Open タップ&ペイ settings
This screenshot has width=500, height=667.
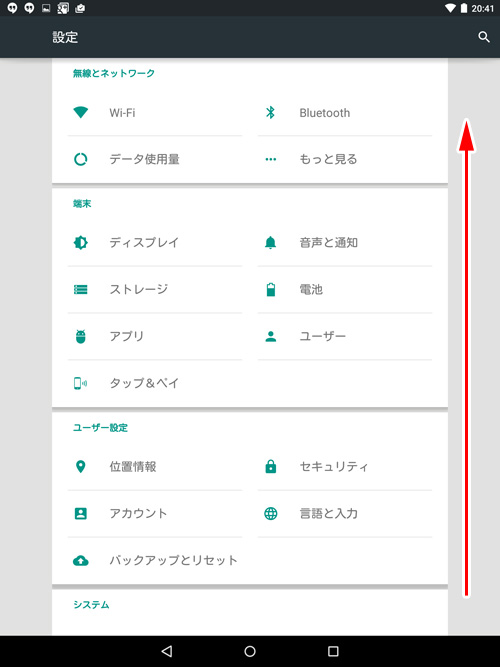click(x=155, y=383)
